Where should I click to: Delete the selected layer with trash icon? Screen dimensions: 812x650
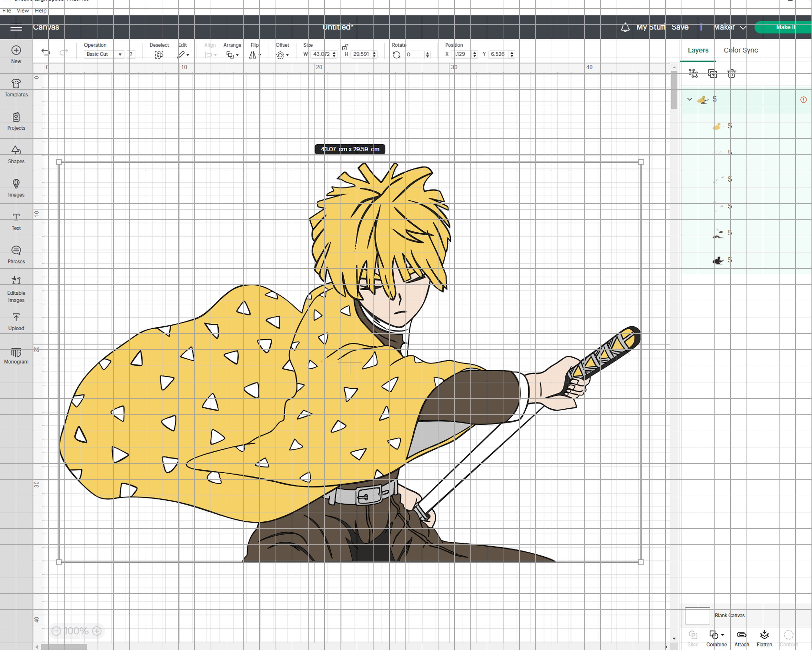[x=731, y=73]
